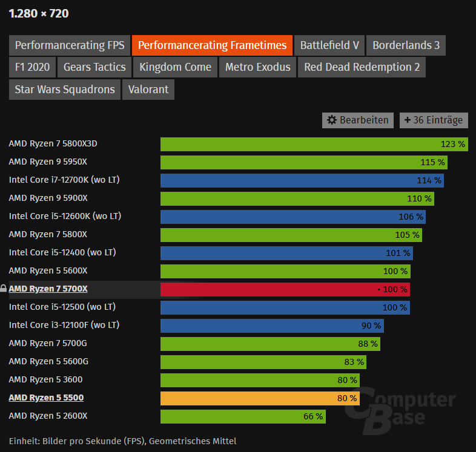Click Intel Core i5-12500 (wo LT) label
This screenshot has width=476, height=452.
tap(62, 307)
